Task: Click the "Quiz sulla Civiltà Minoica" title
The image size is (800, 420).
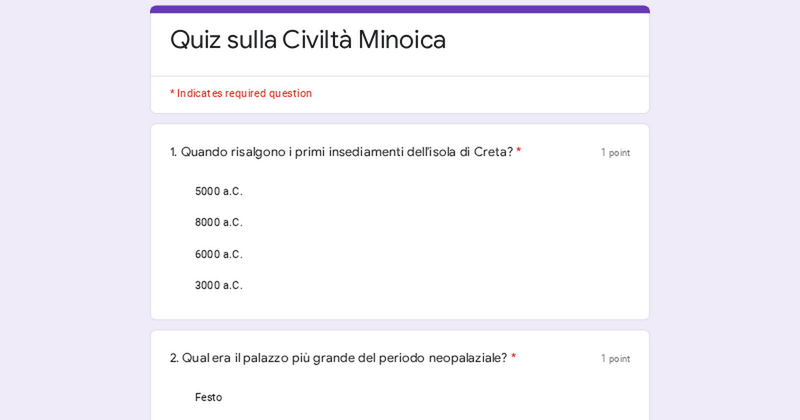Action: 307,40
